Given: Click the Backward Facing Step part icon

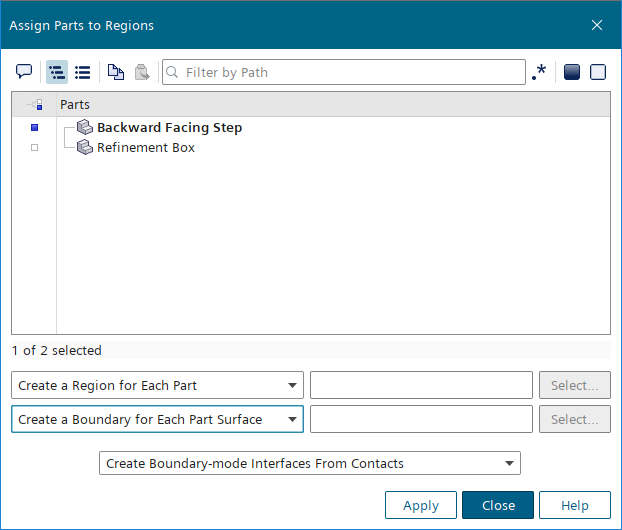Looking at the screenshot, I should coord(85,128).
